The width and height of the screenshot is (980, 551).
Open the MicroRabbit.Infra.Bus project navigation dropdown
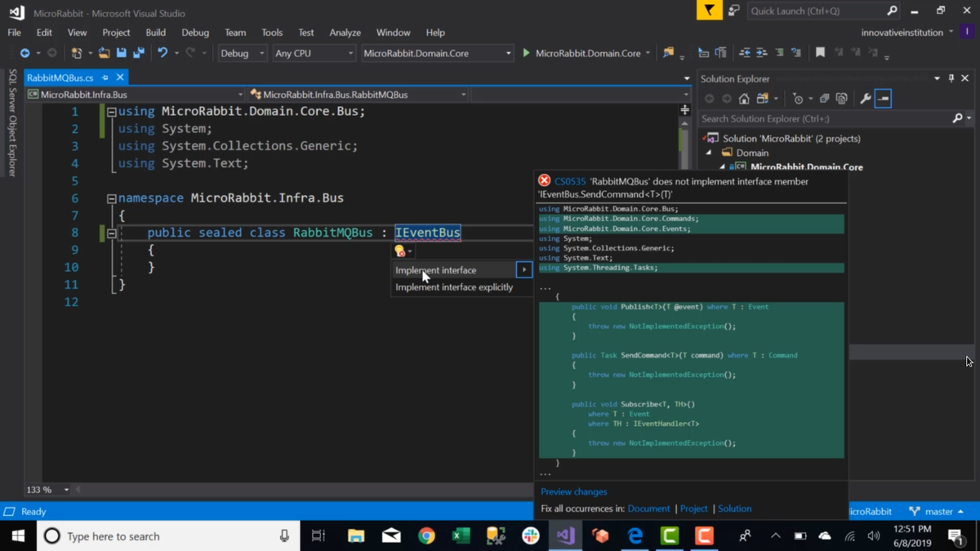click(240, 95)
